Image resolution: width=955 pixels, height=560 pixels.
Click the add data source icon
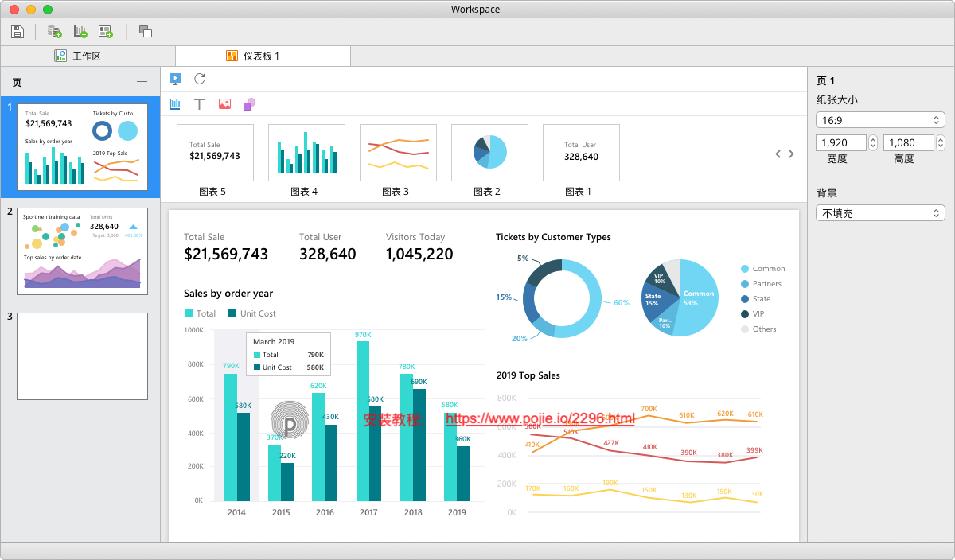[x=54, y=32]
